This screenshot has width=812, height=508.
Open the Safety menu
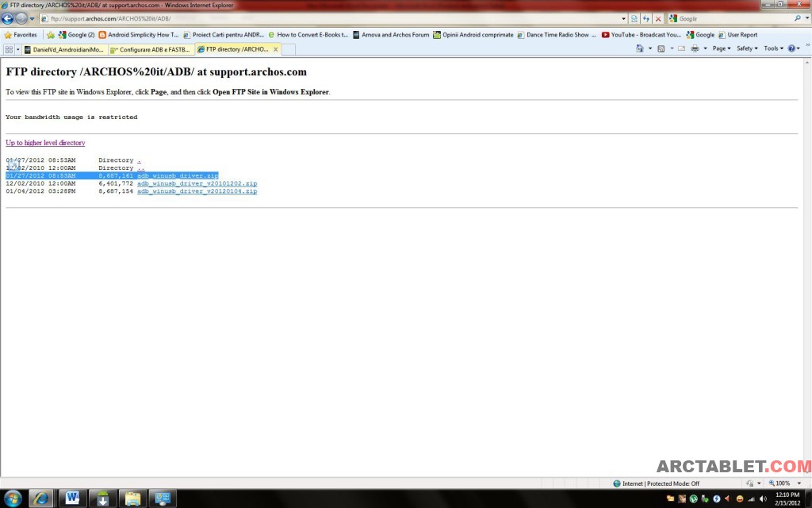coord(747,48)
